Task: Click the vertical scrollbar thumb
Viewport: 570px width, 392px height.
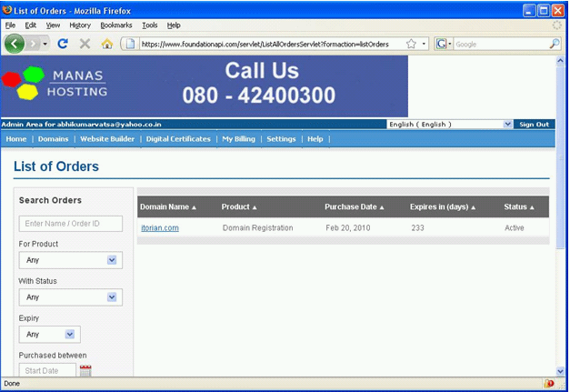Action: click(x=560, y=157)
